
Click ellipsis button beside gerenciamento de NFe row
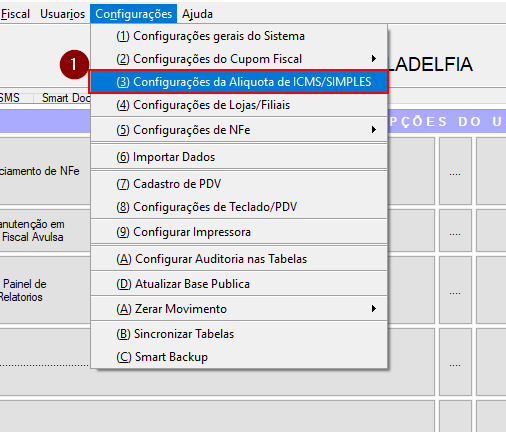(x=455, y=171)
